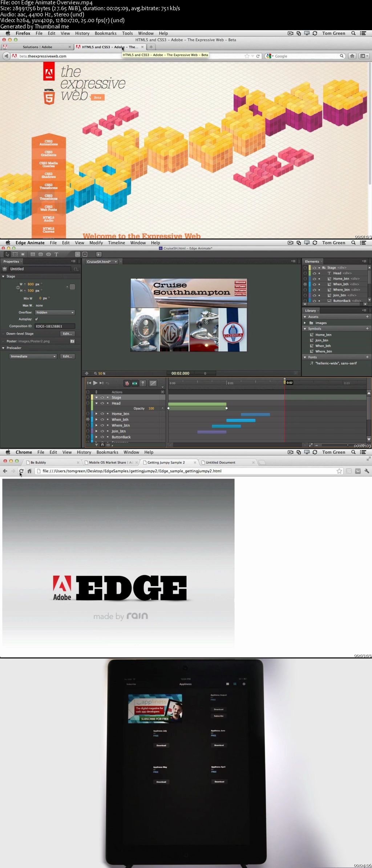This screenshot has height=868, width=372.
Task: Click the stage background color swatch
Action: (x=72, y=287)
